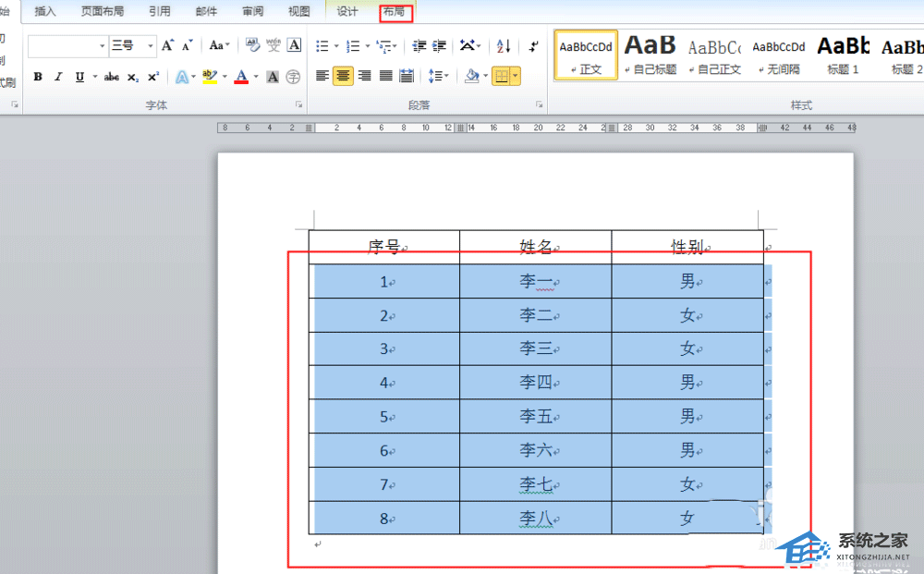Apply center paragraph alignment

coord(344,76)
